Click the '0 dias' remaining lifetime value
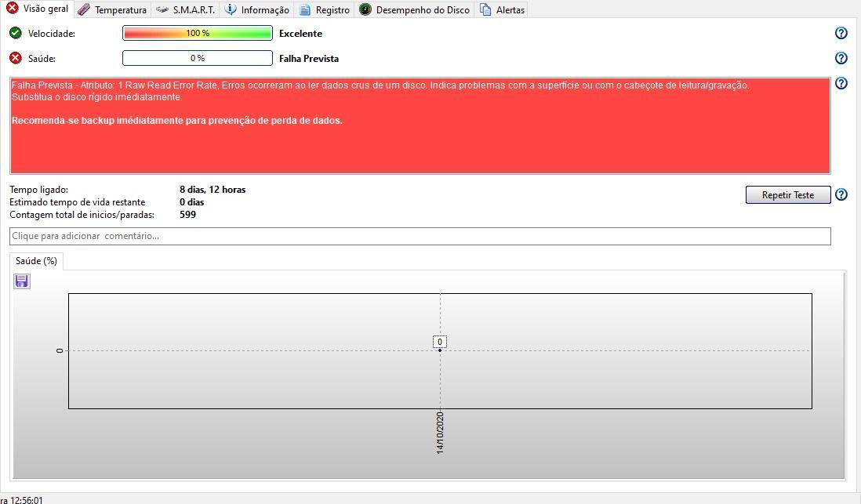Viewport: 861px width, 504px height. 191,202
